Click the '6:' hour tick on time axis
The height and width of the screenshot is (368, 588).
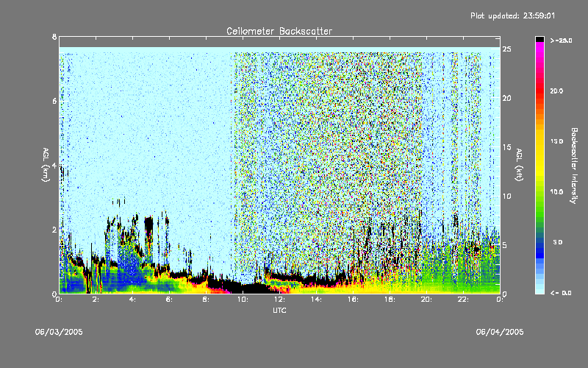click(x=169, y=300)
